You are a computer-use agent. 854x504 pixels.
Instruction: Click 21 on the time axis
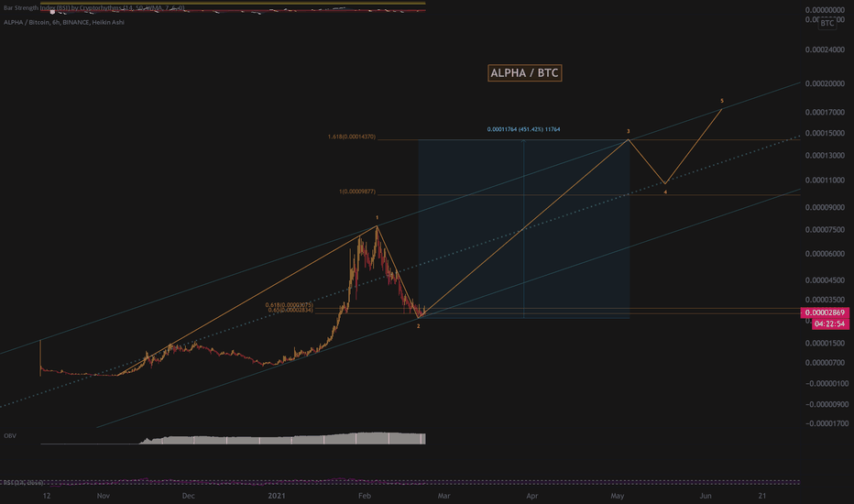(762, 496)
